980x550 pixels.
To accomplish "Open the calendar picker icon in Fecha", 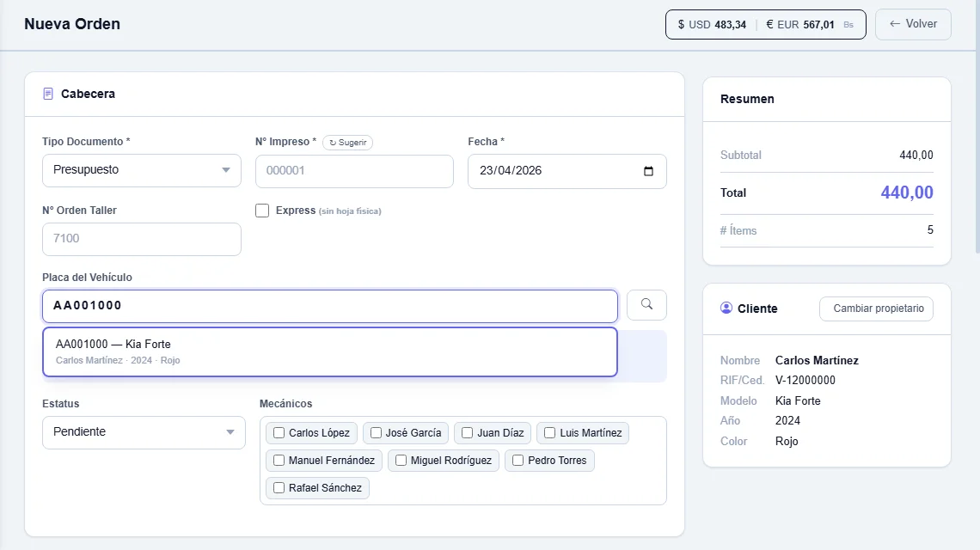I will (x=648, y=171).
